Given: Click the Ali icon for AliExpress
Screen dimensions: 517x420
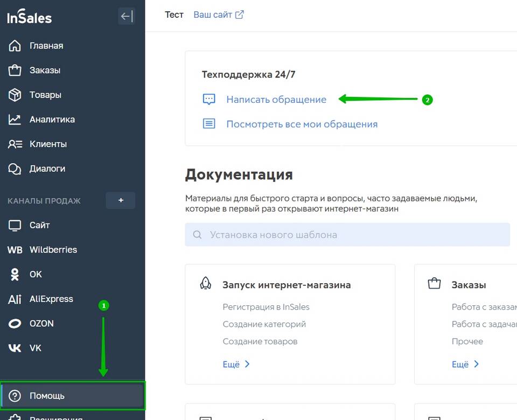Looking at the screenshot, I should coord(15,299).
